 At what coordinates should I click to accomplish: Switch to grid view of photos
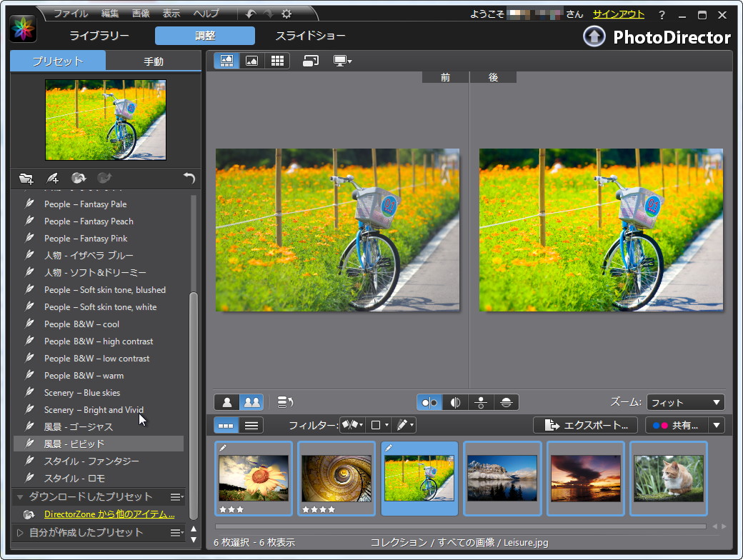pyautogui.click(x=277, y=61)
